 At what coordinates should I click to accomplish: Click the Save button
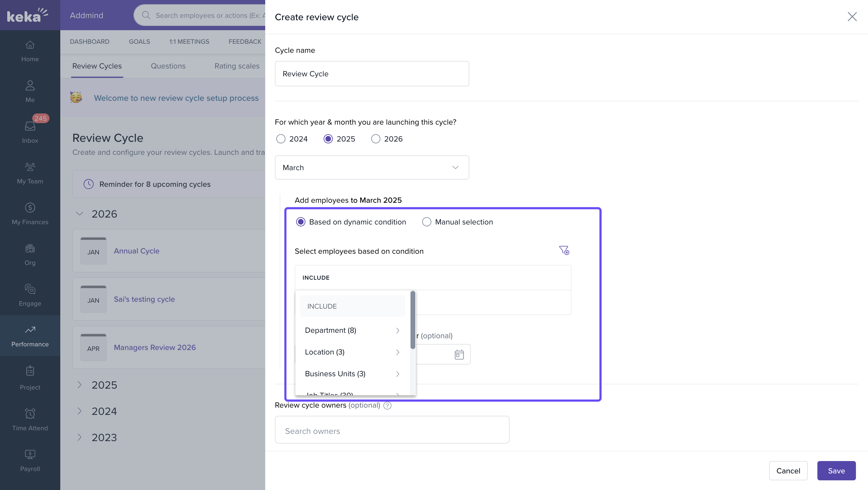click(x=836, y=471)
